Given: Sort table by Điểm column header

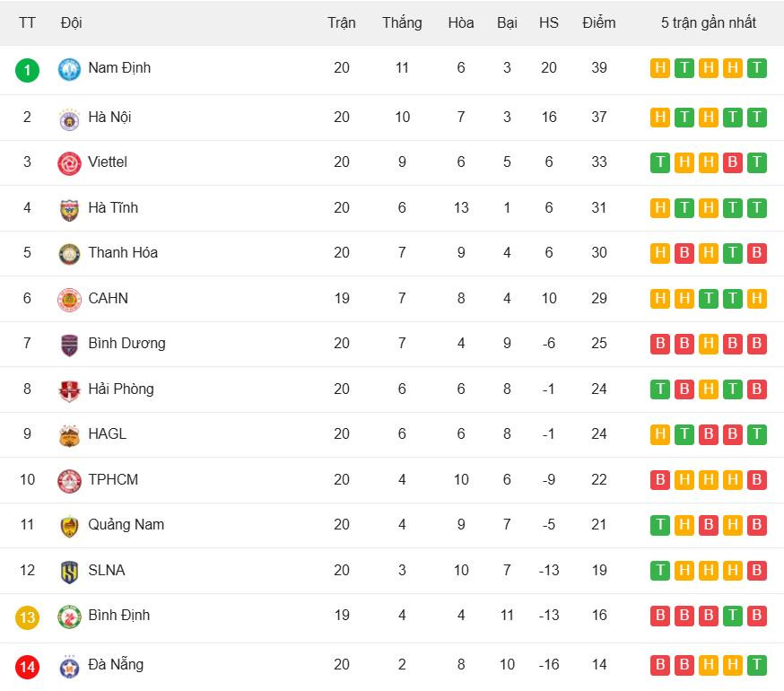Looking at the screenshot, I should click(x=598, y=23).
